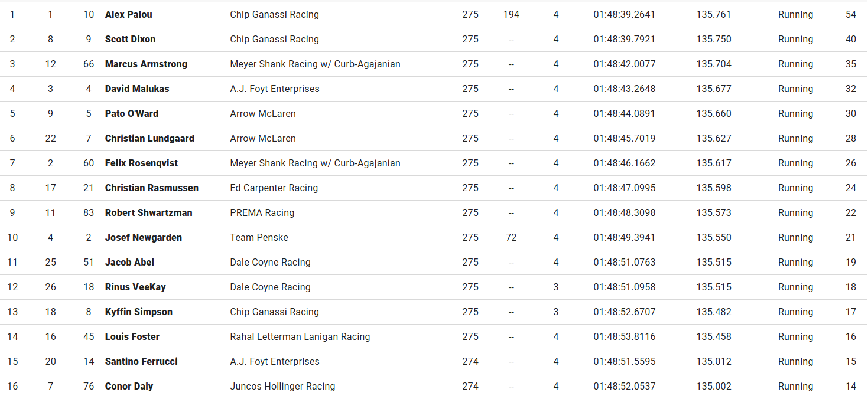Click Scott Dixon's name

click(130, 40)
